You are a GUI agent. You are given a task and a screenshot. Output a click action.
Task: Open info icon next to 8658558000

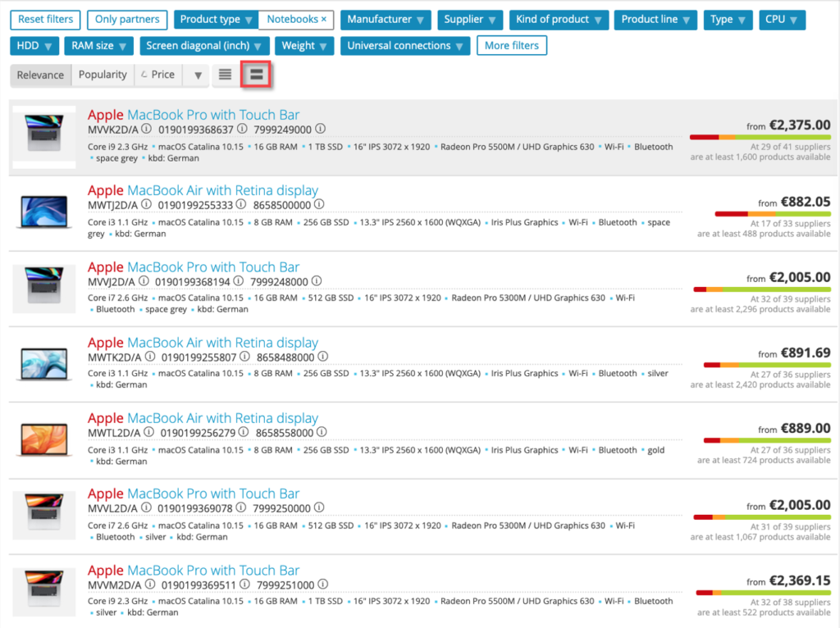pos(322,432)
